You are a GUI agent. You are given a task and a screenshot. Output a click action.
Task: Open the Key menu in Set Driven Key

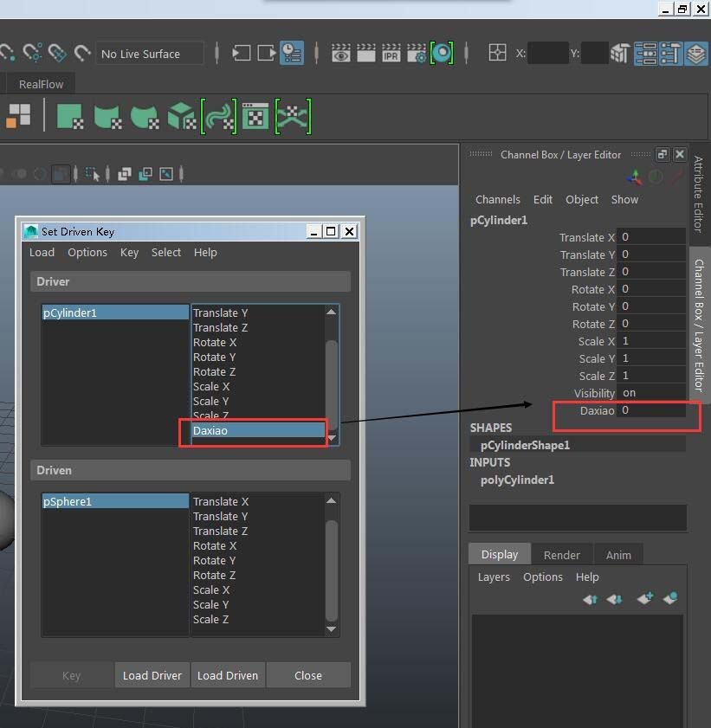[129, 252]
